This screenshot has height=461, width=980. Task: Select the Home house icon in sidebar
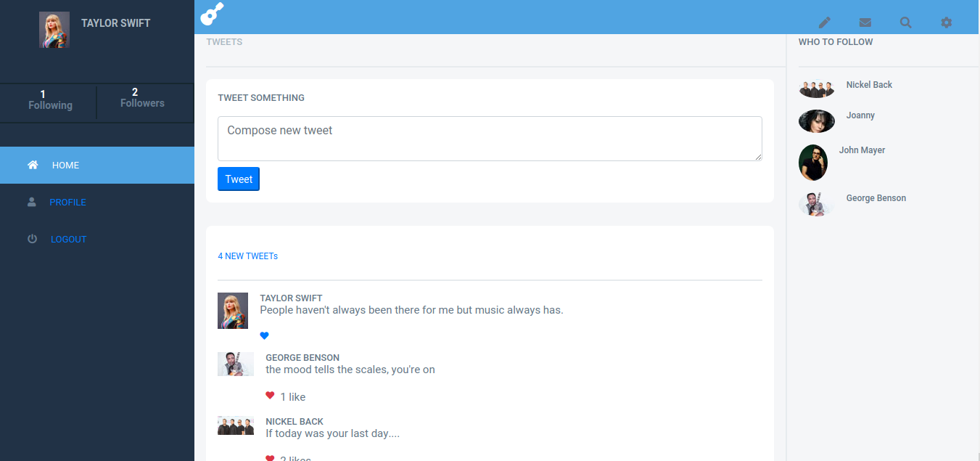point(33,165)
